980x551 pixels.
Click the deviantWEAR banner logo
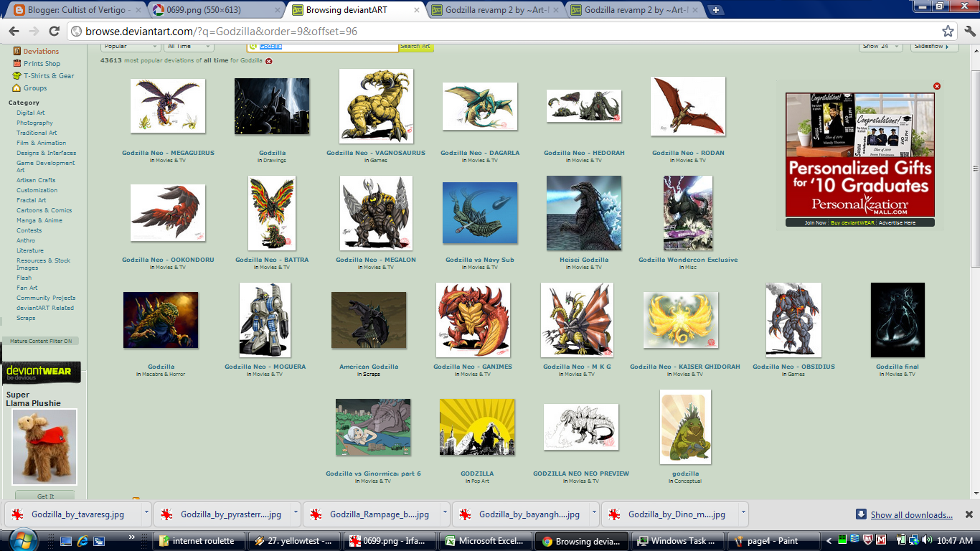[x=40, y=373]
